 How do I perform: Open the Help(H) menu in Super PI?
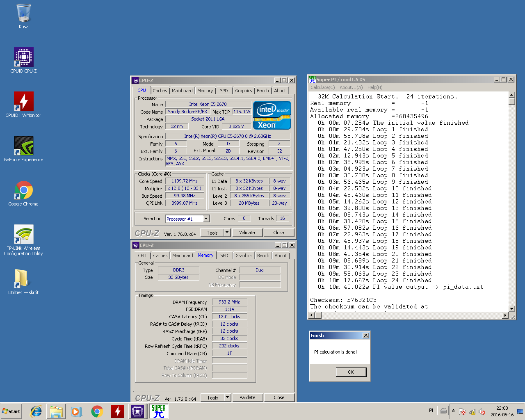click(375, 87)
